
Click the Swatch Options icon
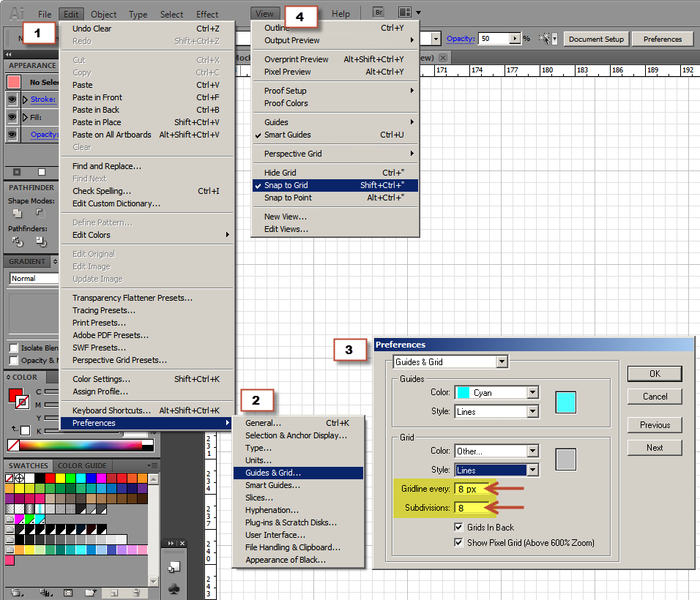click(x=68, y=593)
